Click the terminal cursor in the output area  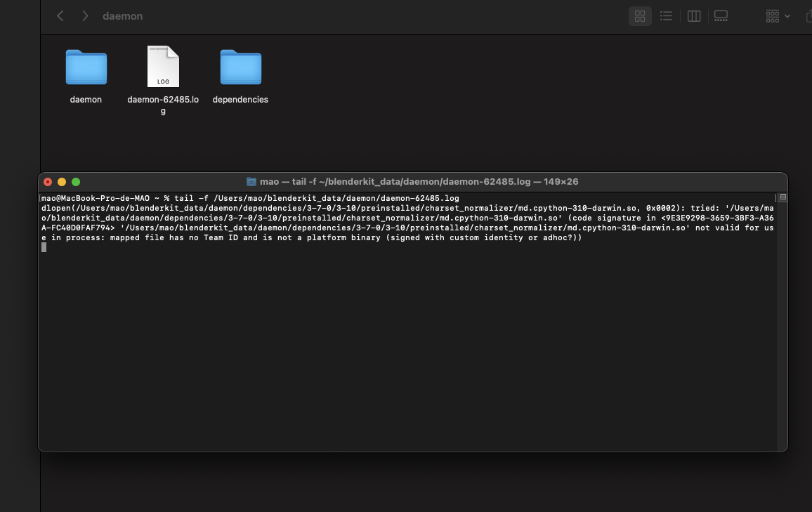coord(44,247)
